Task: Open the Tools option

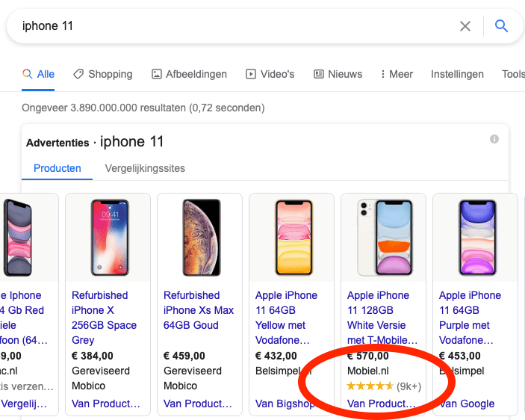Action: 513,74
